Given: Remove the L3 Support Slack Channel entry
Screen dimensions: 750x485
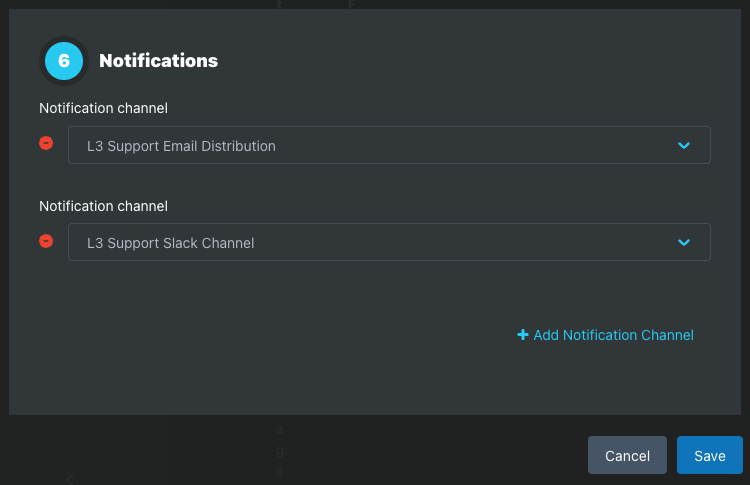Looking at the screenshot, I should (46, 241).
